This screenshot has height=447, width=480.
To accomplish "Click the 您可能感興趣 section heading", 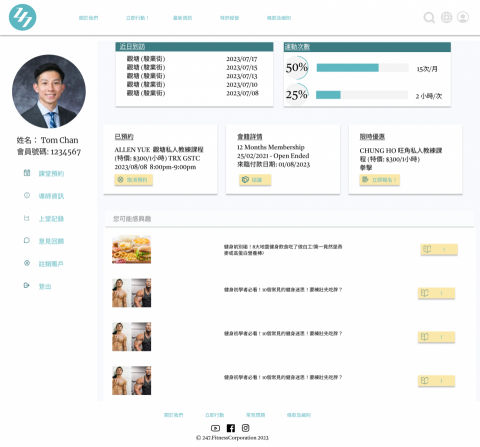I will pyautogui.click(x=132, y=219).
